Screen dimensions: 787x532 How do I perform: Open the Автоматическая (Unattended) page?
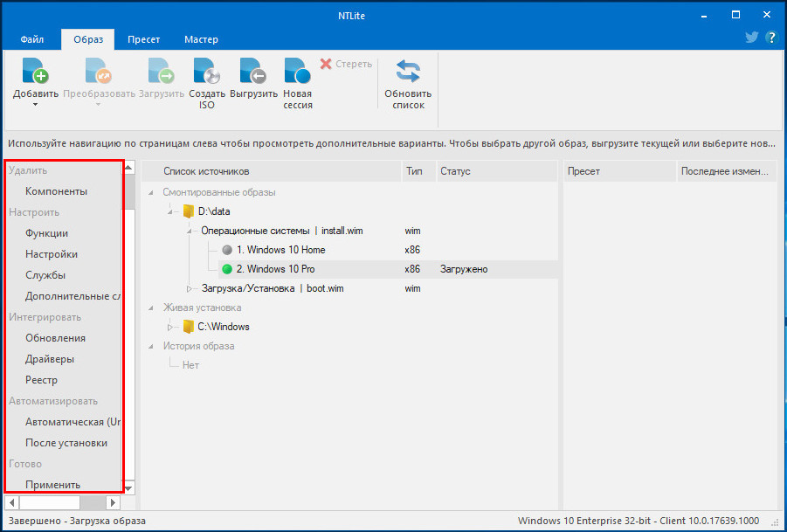click(x=72, y=422)
